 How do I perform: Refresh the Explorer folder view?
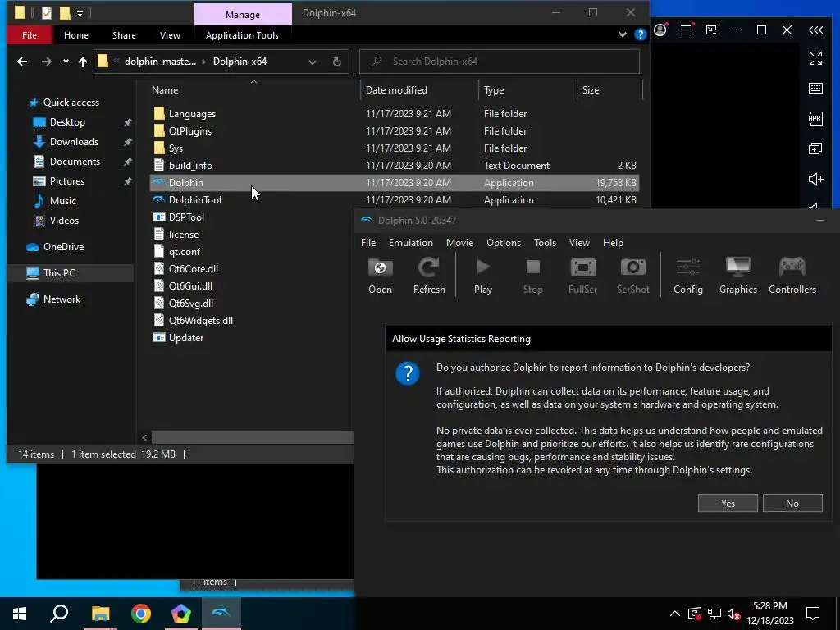coord(336,62)
